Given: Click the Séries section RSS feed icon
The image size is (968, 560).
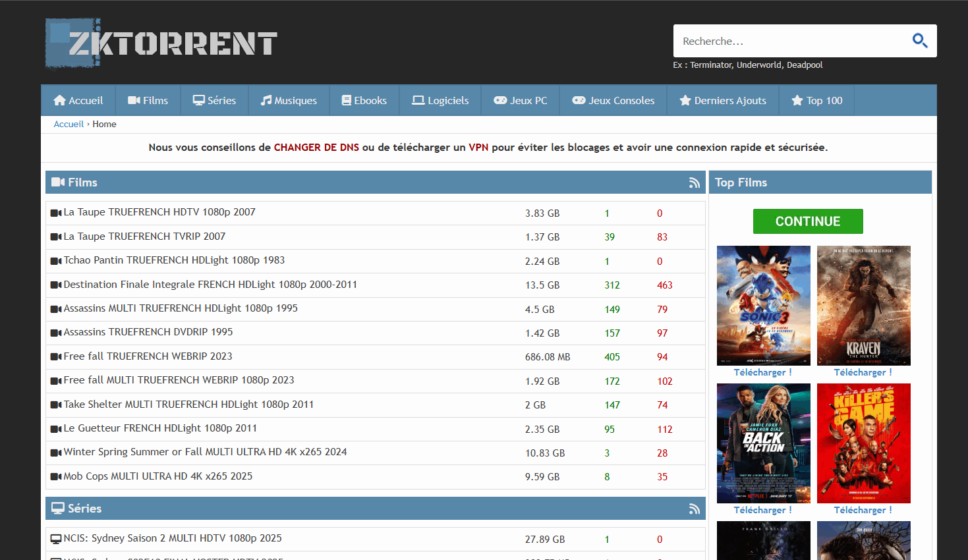Looking at the screenshot, I should (x=695, y=509).
